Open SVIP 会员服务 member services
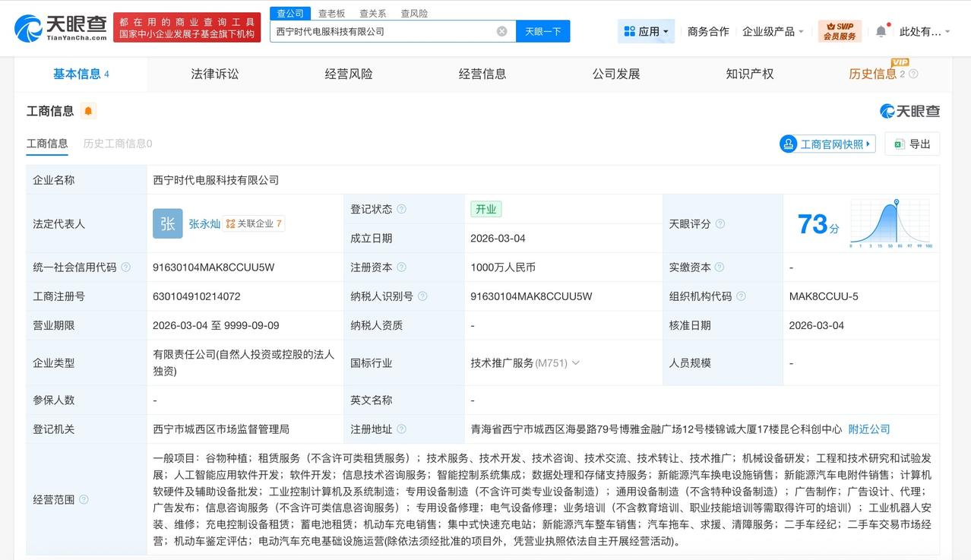The height and width of the screenshot is (560, 971). click(840, 30)
